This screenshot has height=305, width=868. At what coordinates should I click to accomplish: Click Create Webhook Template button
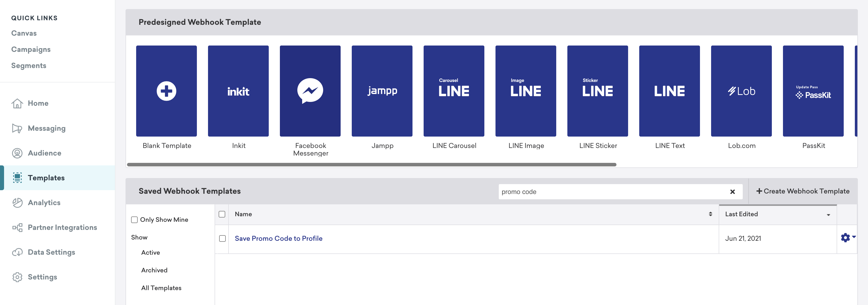coord(803,191)
